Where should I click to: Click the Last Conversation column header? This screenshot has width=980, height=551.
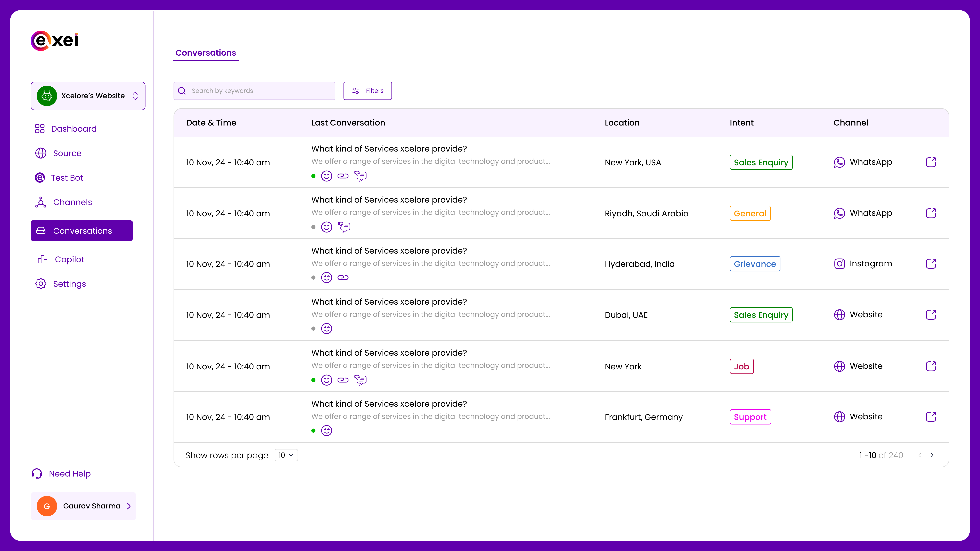tap(348, 123)
